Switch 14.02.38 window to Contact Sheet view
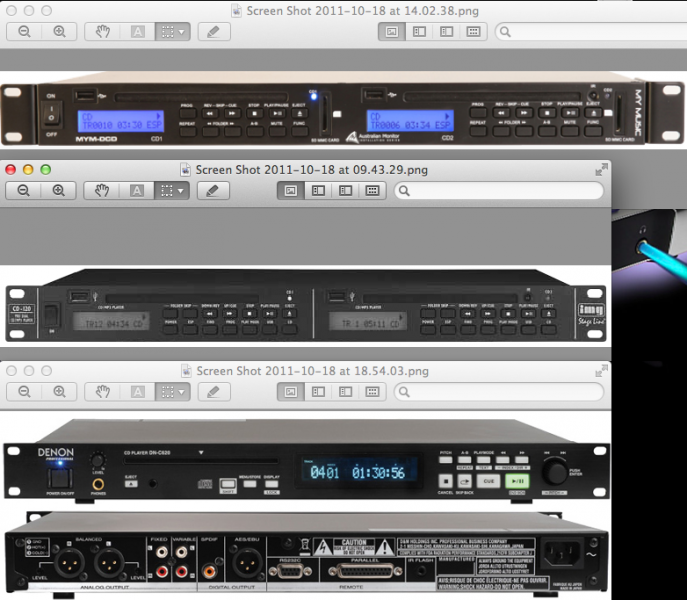 point(473,32)
